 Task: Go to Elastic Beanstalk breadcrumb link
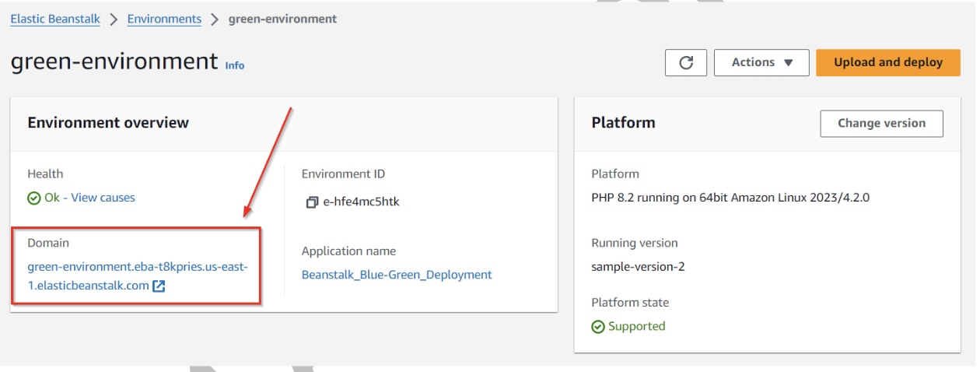pyautogui.click(x=55, y=19)
